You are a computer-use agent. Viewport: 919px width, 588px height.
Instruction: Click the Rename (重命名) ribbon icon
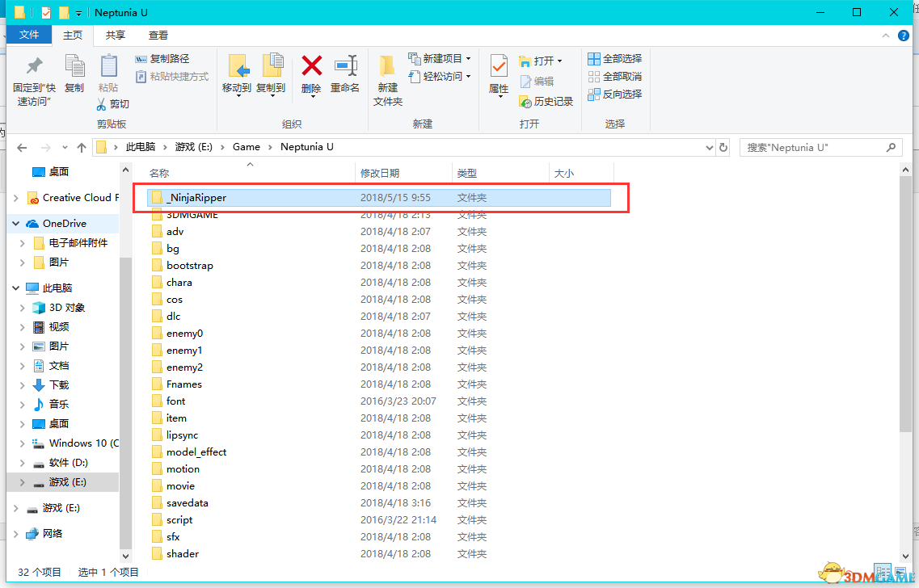(345, 68)
